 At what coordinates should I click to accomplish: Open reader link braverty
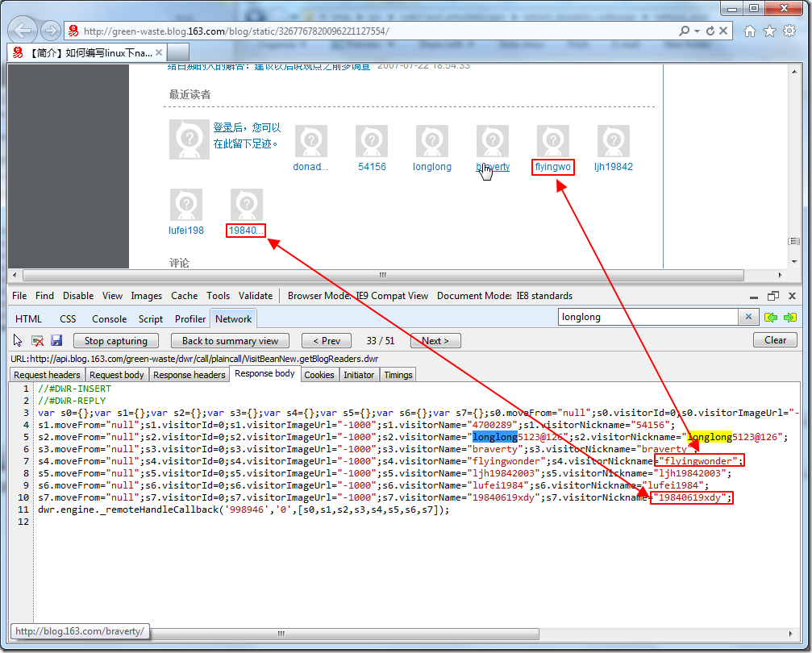493,167
